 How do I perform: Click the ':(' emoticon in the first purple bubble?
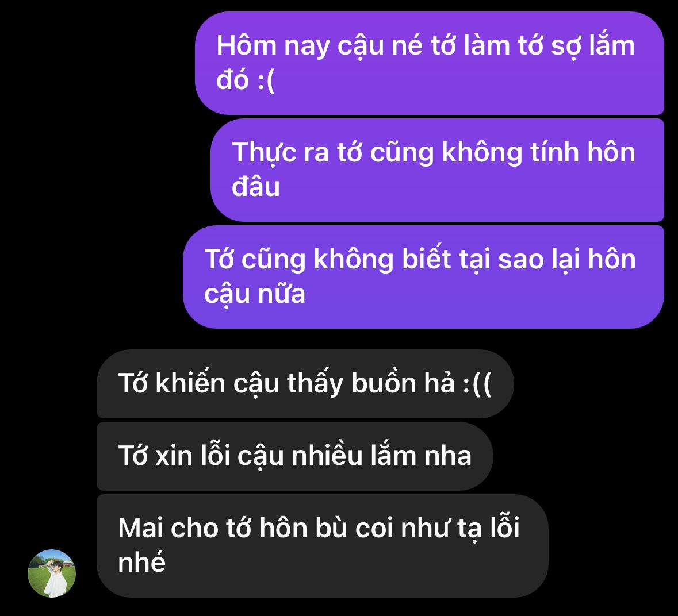click(x=266, y=81)
